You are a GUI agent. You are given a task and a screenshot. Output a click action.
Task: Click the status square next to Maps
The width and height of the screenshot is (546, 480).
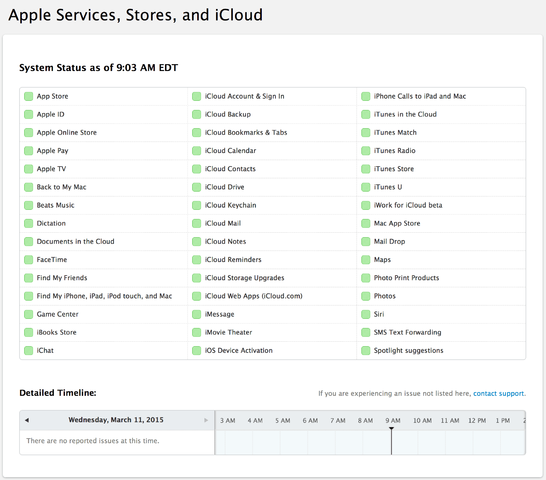point(366,260)
